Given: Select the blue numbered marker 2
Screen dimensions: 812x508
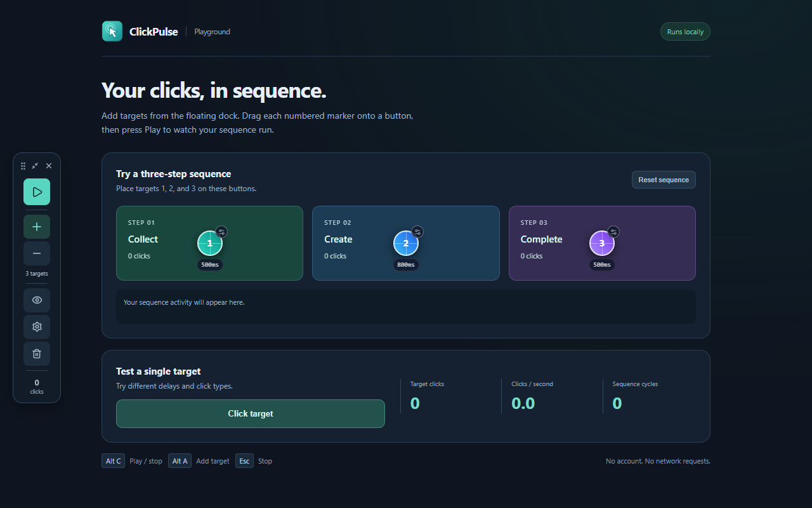Looking at the screenshot, I should [x=406, y=243].
